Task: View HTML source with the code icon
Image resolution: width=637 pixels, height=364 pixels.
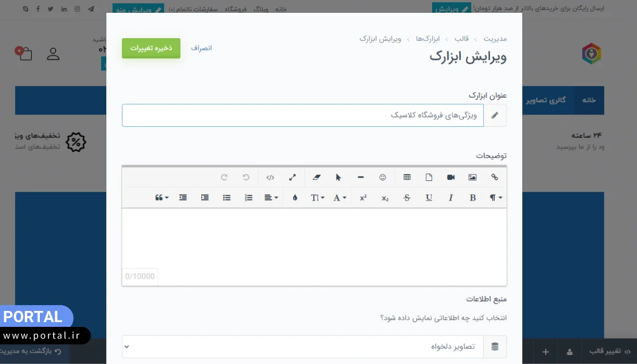Action: (270, 177)
